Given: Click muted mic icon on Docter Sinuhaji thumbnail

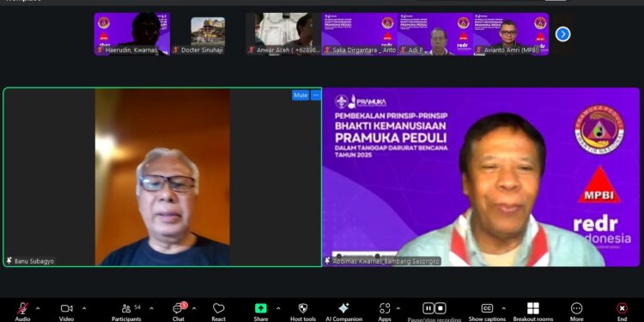Looking at the screenshot, I should click(176, 50).
